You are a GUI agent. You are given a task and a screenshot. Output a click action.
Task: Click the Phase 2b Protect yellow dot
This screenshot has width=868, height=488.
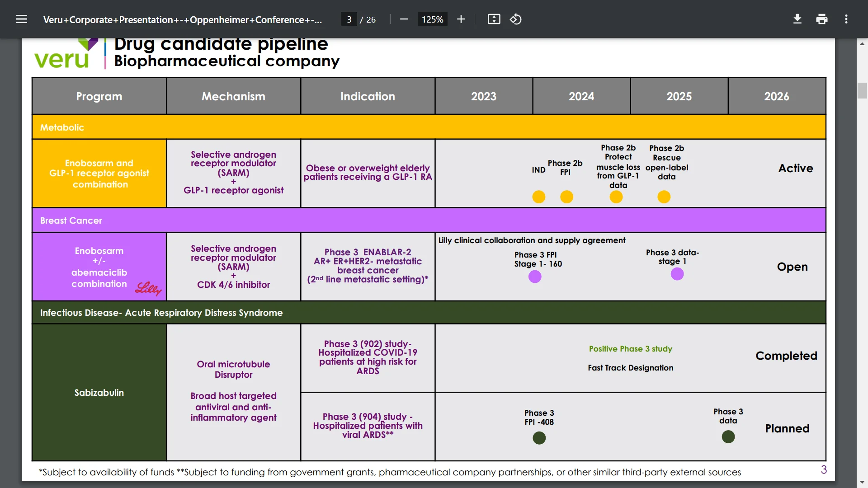tap(616, 197)
